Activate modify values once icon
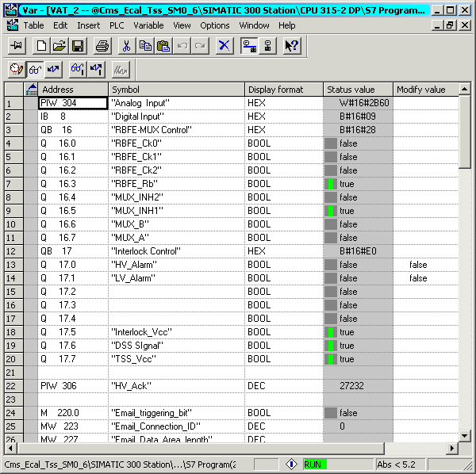Viewport: 476px width, 474px height. click(97, 70)
